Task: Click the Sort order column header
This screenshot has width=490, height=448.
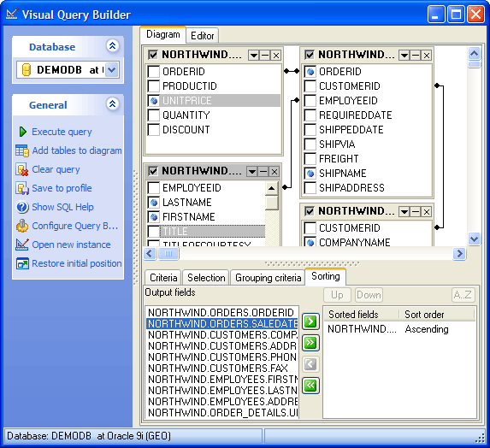Action: 437,315
